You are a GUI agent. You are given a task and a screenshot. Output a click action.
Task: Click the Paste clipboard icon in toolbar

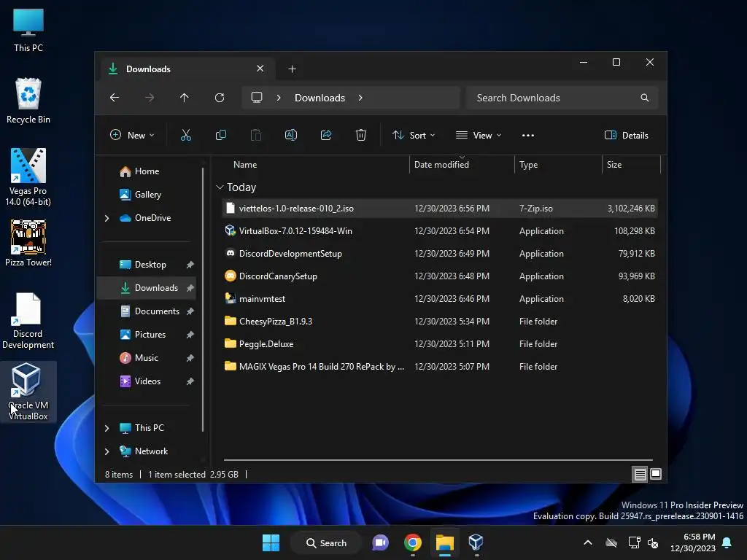pyautogui.click(x=256, y=135)
